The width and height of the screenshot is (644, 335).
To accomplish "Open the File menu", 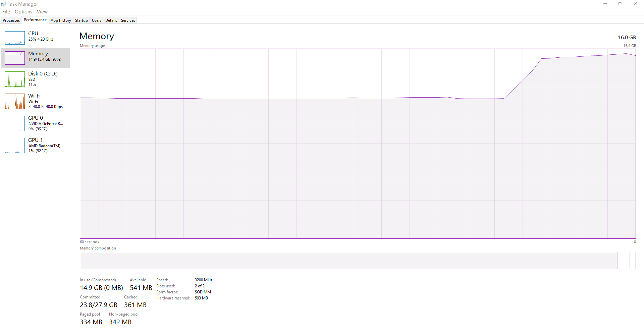I will point(6,11).
